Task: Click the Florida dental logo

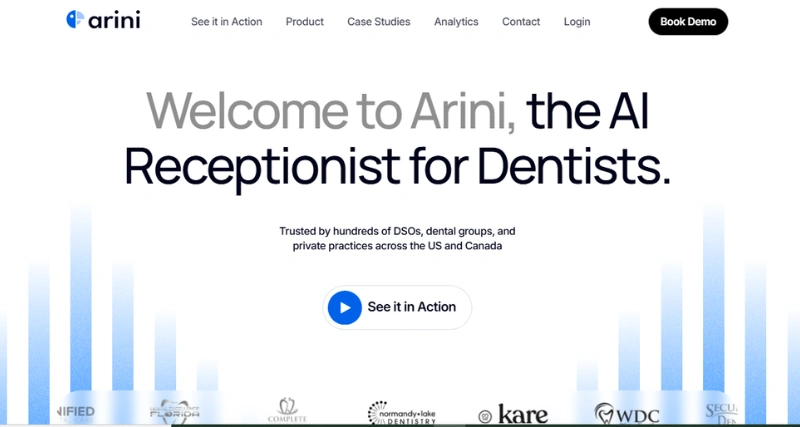Action: pyautogui.click(x=174, y=411)
